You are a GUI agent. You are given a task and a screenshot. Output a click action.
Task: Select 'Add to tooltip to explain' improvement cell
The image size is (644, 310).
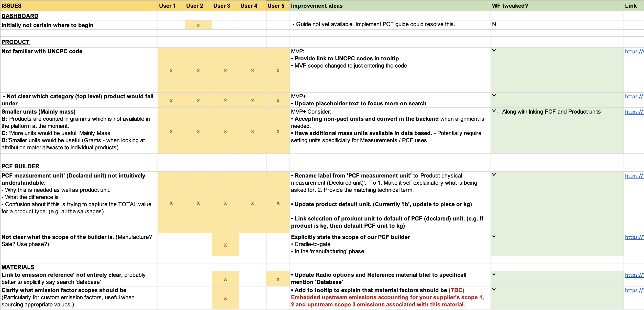click(390, 297)
